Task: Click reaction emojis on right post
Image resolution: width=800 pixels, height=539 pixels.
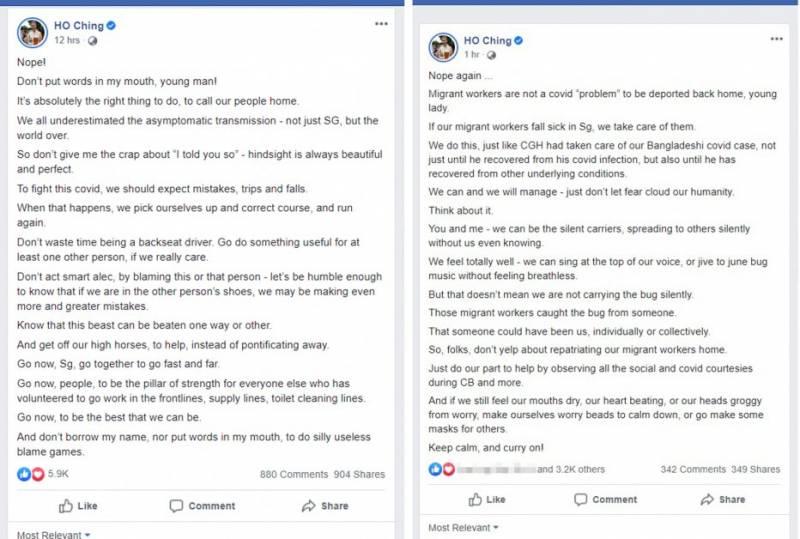Action: point(441,468)
